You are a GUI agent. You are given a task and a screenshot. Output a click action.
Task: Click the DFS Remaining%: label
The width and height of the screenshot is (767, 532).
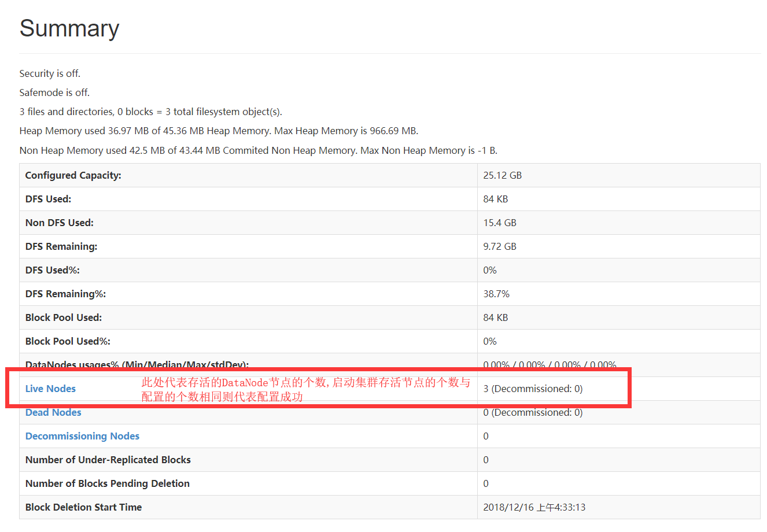(66, 294)
